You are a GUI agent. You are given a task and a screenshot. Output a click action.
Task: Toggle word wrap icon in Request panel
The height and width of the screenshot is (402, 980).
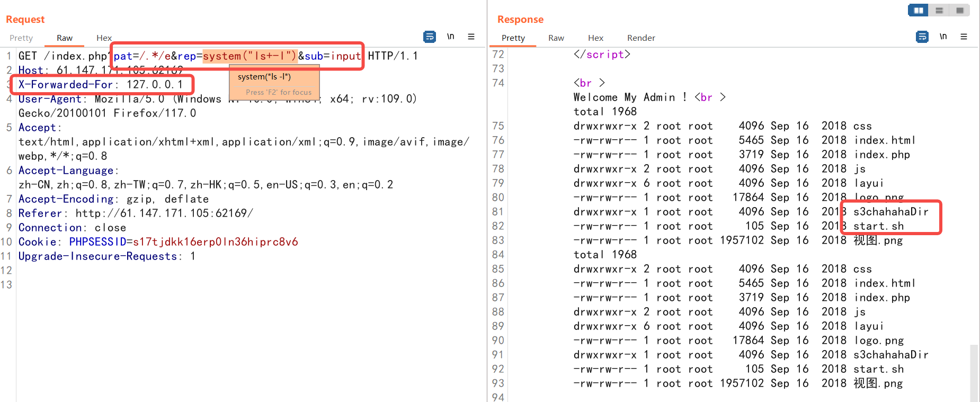[x=430, y=37]
